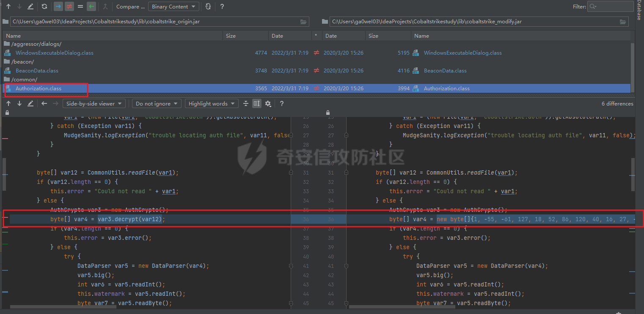Click the right jar path field
Viewport: 644px width, 314px height.
(x=479, y=22)
